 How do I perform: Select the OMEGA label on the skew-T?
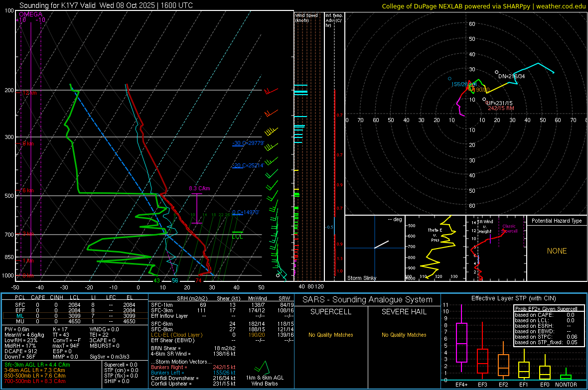click(31, 14)
